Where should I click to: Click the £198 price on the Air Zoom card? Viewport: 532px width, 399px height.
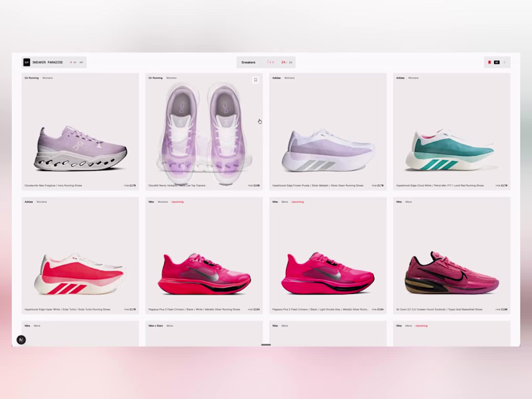[x=501, y=309]
